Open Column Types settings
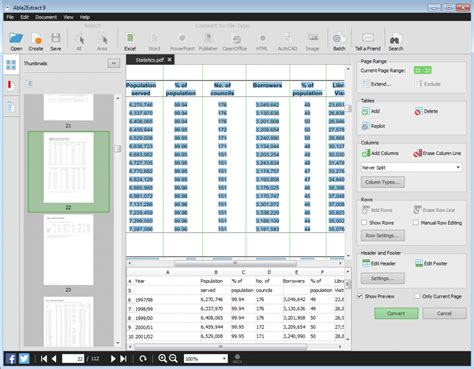 383,182
